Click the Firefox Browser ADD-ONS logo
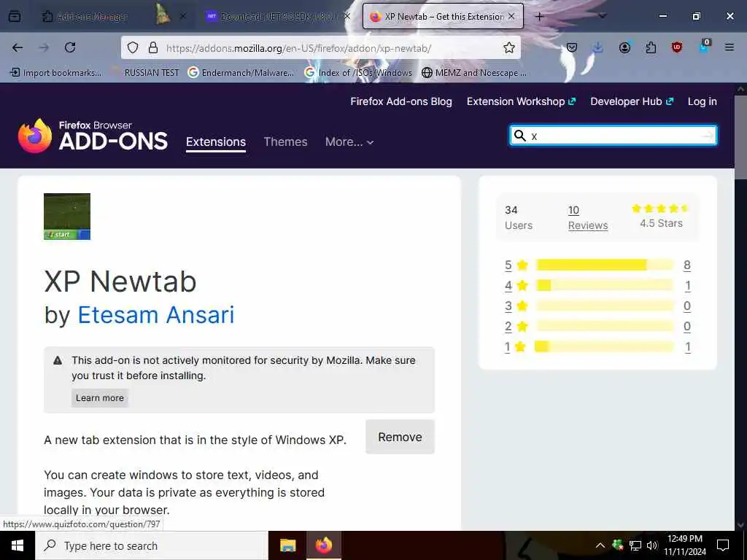 pyautogui.click(x=93, y=136)
